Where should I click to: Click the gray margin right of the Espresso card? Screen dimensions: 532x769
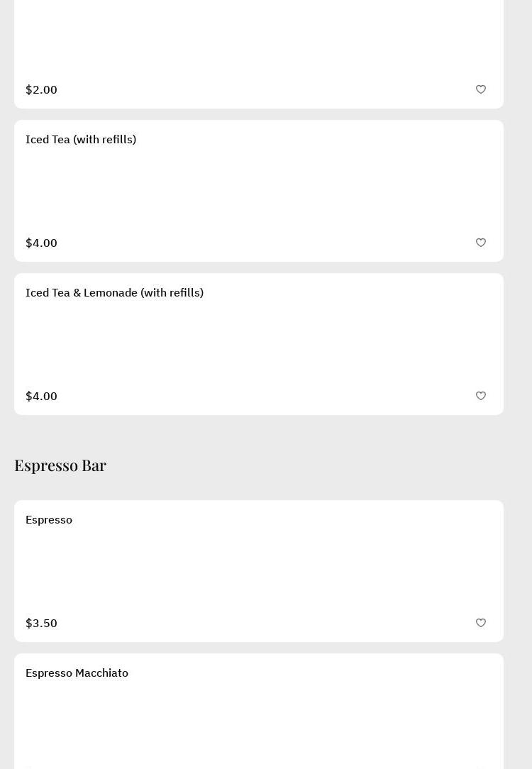tap(518, 571)
